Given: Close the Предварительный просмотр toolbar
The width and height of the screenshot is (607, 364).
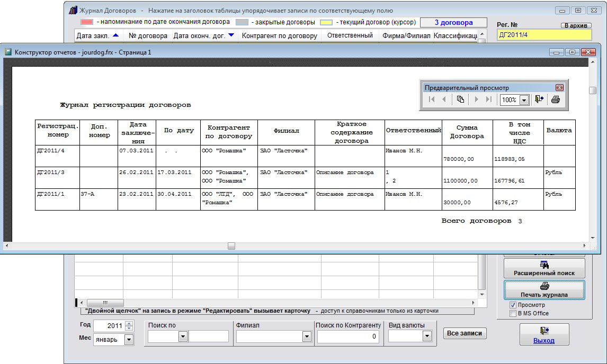Looking at the screenshot, I should tap(559, 88).
